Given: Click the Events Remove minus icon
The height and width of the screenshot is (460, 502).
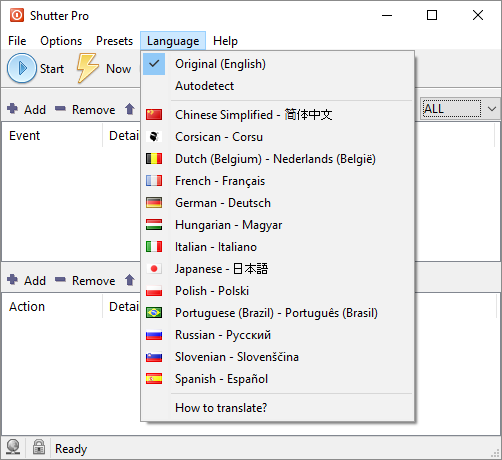Looking at the screenshot, I should pyautogui.click(x=60, y=108).
